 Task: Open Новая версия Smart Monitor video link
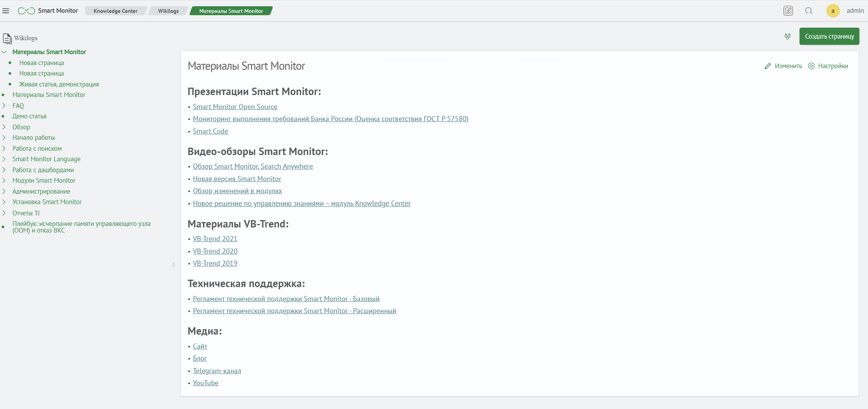pos(237,179)
